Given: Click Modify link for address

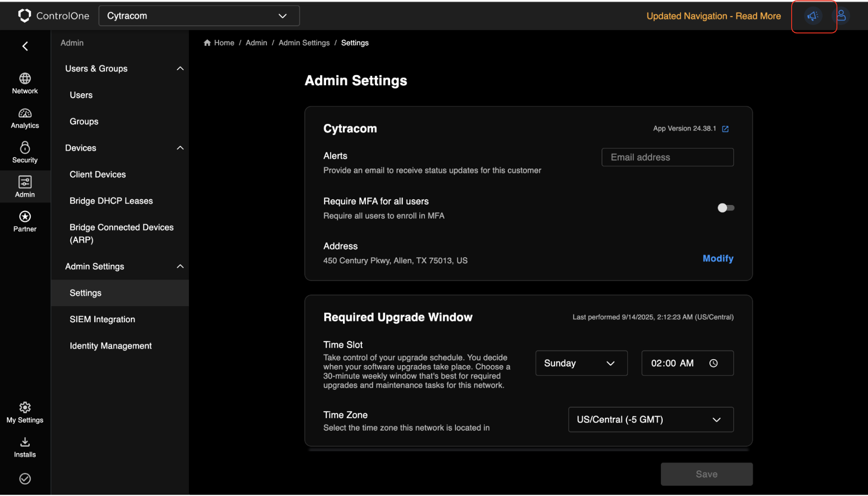Looking at the screenshot, I should [x=718, y=259].
